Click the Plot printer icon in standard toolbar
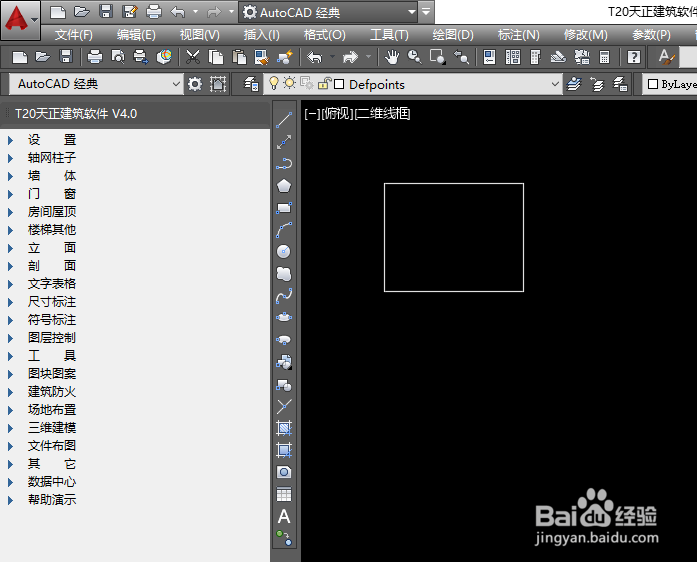Viewport: 697px width, 562px height. [x=95, y=57]
